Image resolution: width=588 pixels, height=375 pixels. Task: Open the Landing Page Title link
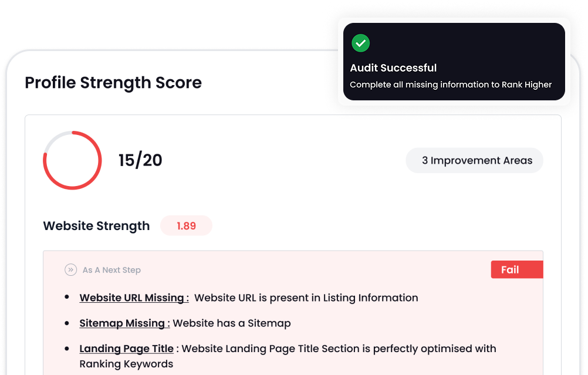point(127,349)
